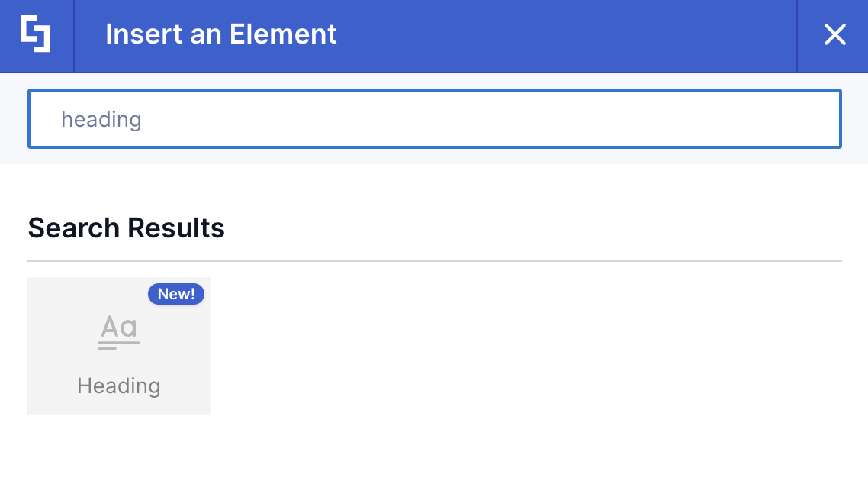Click the Insert an Element title text
Viewport: 868px width, 481px height.
click(221, 34)
